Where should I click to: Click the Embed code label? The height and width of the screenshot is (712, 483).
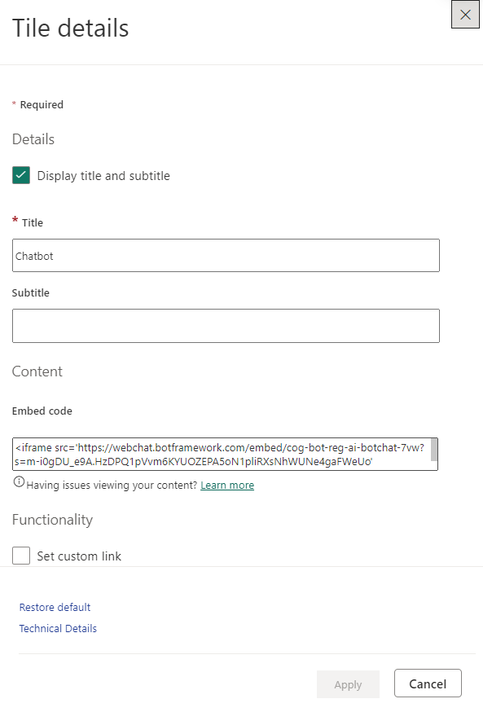[42, 411]
